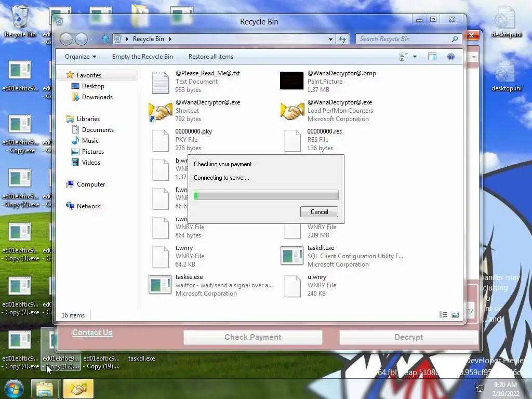Refresh the Recycle Bin address bar
The width and height of the screenshot is (532, 399).
point(342,39)
